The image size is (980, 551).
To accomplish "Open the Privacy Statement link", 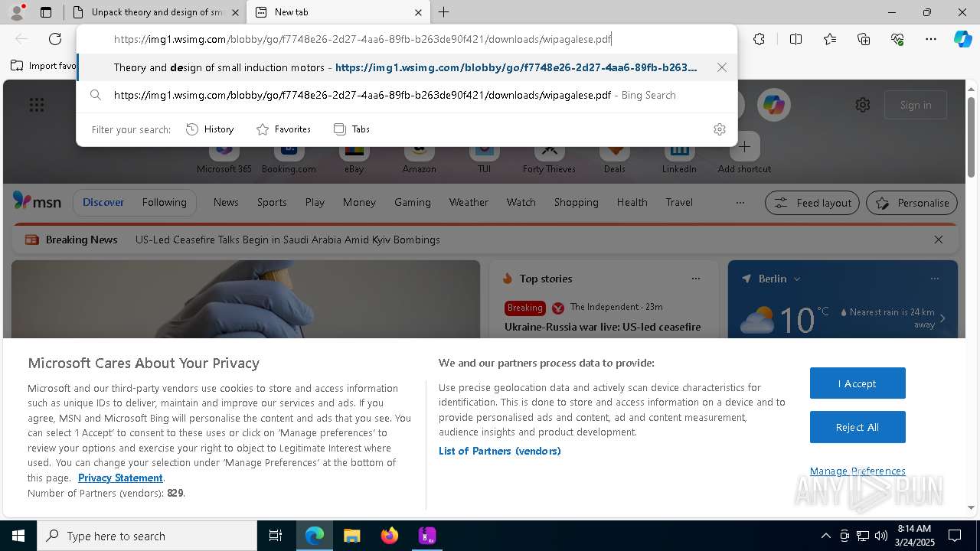I will 120,478.
